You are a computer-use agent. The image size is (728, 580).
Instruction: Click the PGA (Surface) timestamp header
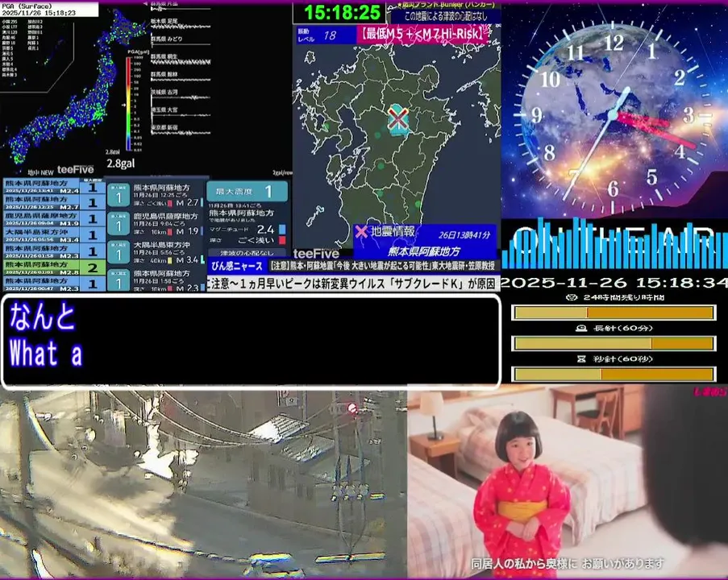coord(49,10)
